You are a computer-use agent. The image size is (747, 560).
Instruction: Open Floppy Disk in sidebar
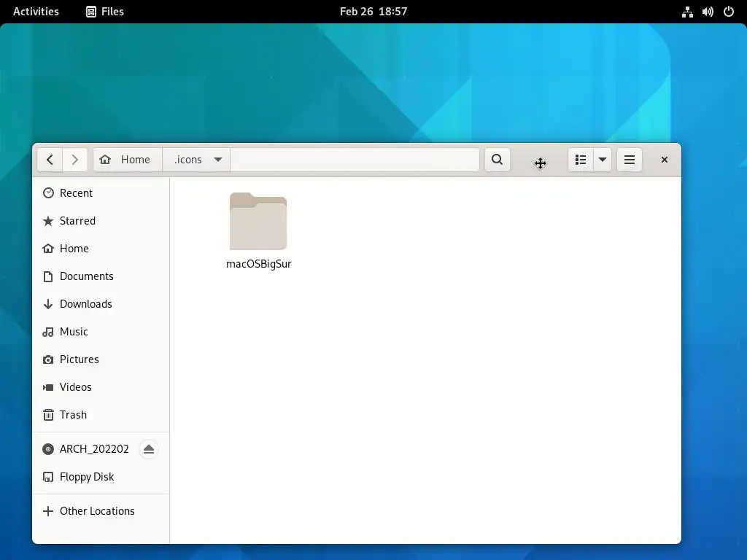[x=101, y=477]
